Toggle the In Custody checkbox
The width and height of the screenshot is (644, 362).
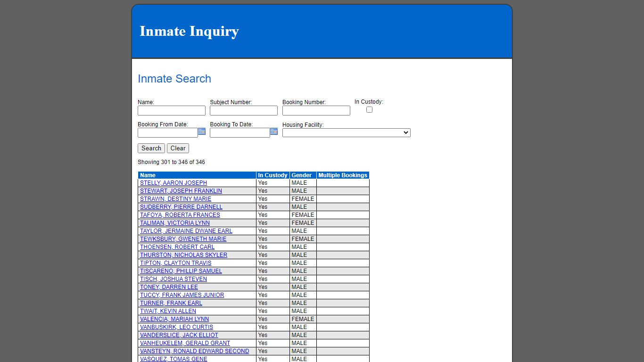[369, 109]
